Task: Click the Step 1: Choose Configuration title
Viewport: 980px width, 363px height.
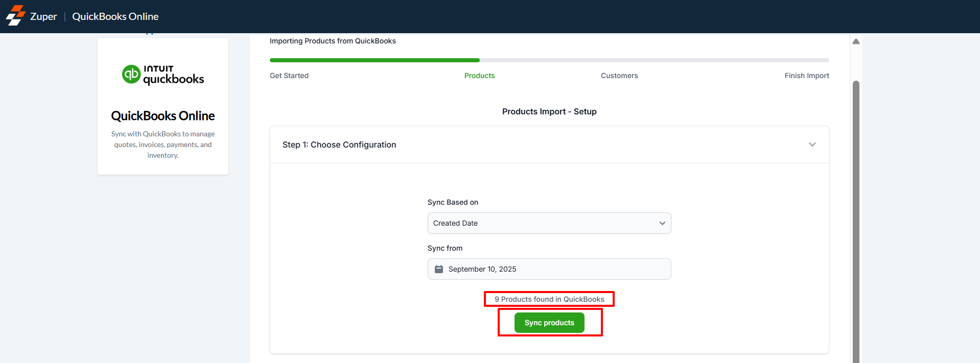Action: coord(339,144)
